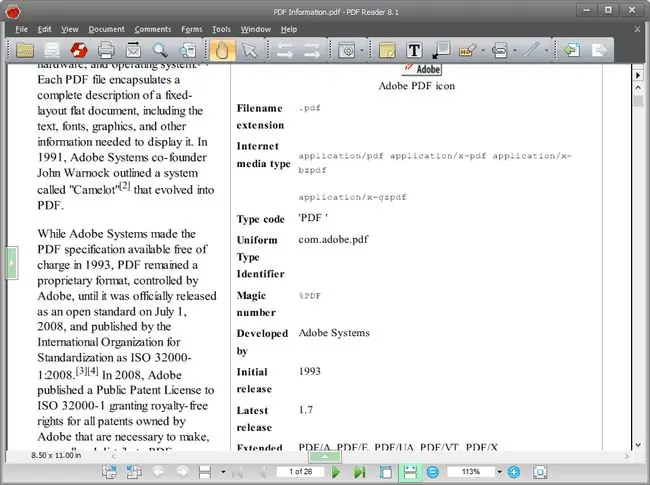Open the Document menu

point(107,29)
